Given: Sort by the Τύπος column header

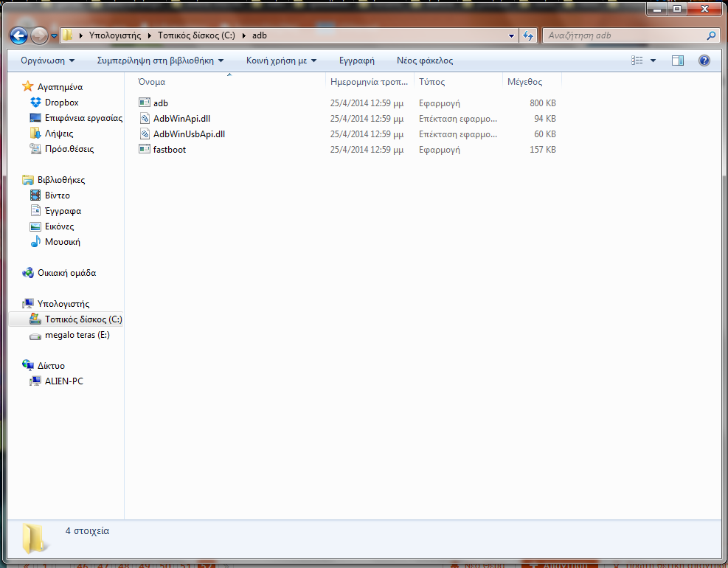Looking at the screenshot, I should [458, 82].
